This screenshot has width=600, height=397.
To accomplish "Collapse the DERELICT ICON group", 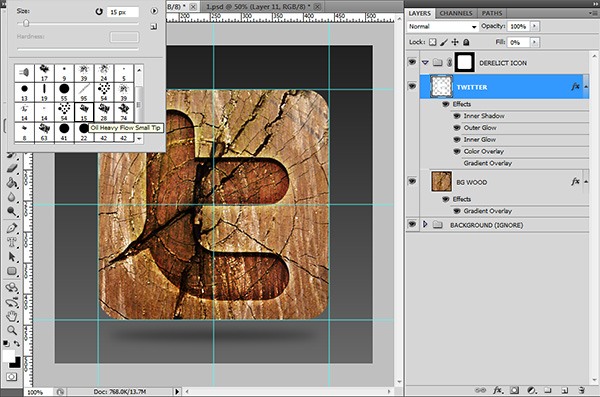I will (x=425, y=62).
